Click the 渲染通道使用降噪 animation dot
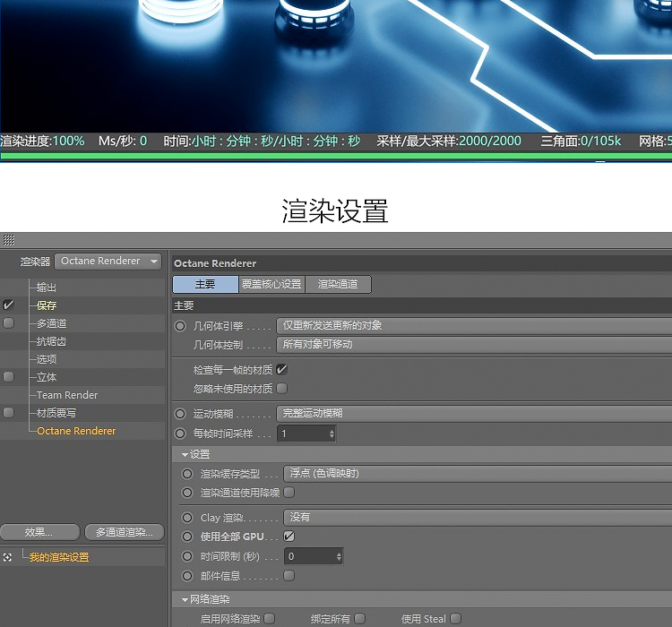 187,493
